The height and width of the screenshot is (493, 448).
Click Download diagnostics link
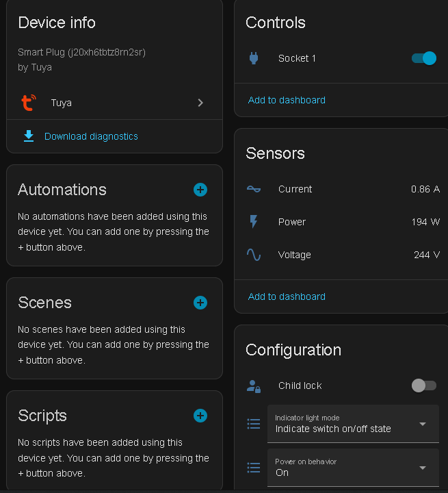tap(91, 136)
